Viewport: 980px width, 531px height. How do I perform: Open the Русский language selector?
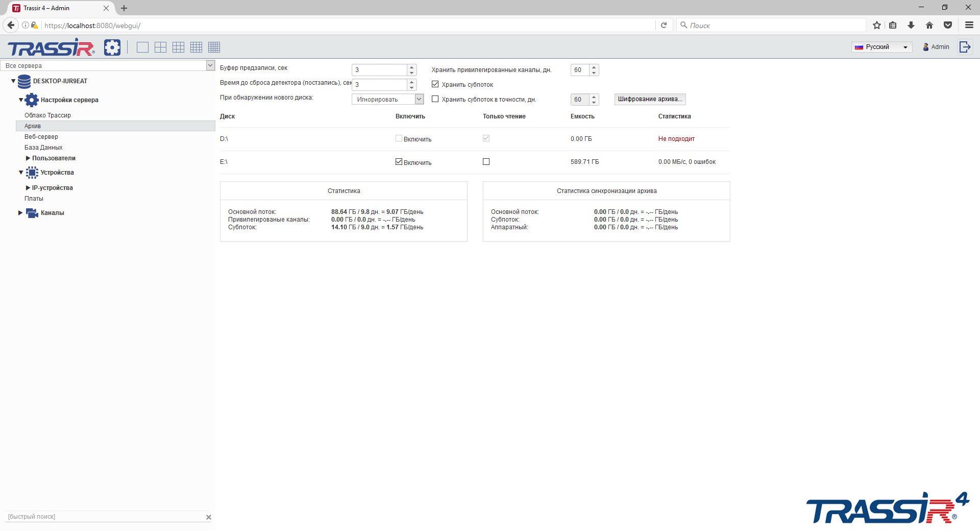coord(881,46)
